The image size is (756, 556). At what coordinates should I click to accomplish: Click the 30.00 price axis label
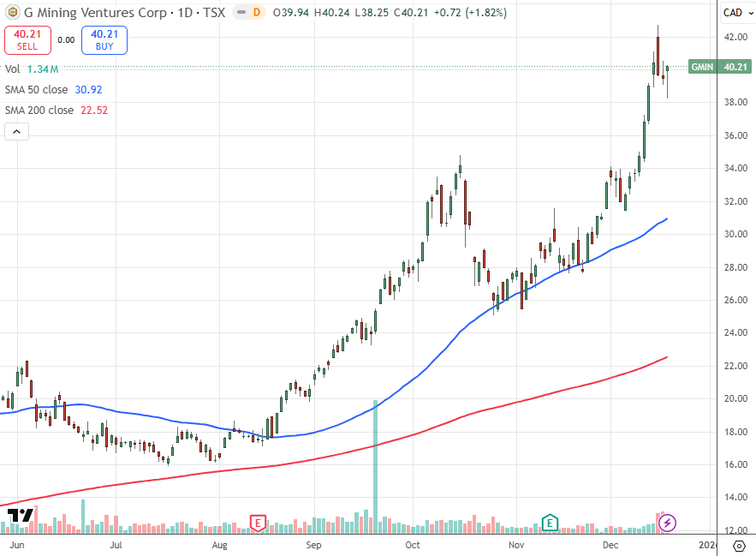pos(735,234)
